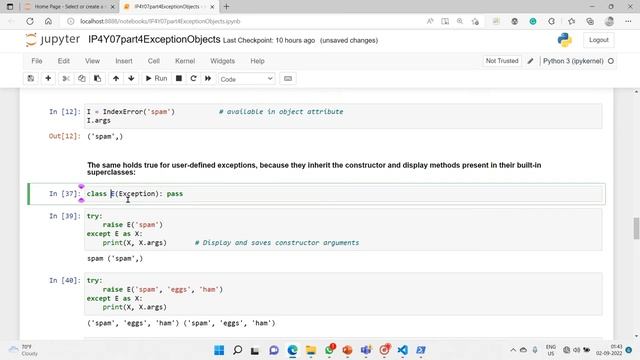
Task: Cut selected cells with scissors icon
Action: [66, 78]
